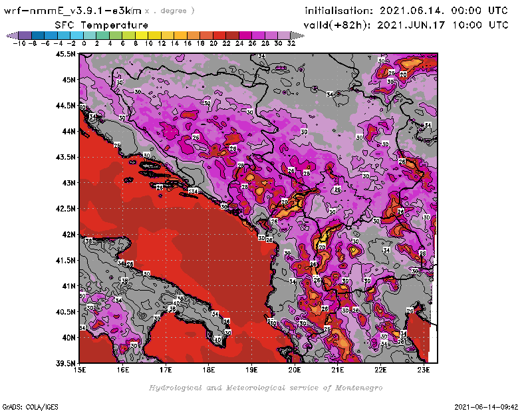This screenshot has height=411, width=532.
Task: Pick the cyan -2 to 0 colorbar swatch
Action: click(x=77, y=36)
